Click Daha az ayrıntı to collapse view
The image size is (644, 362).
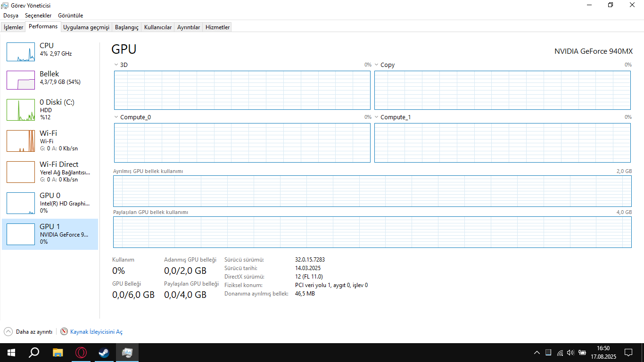(x=28, y=332)
